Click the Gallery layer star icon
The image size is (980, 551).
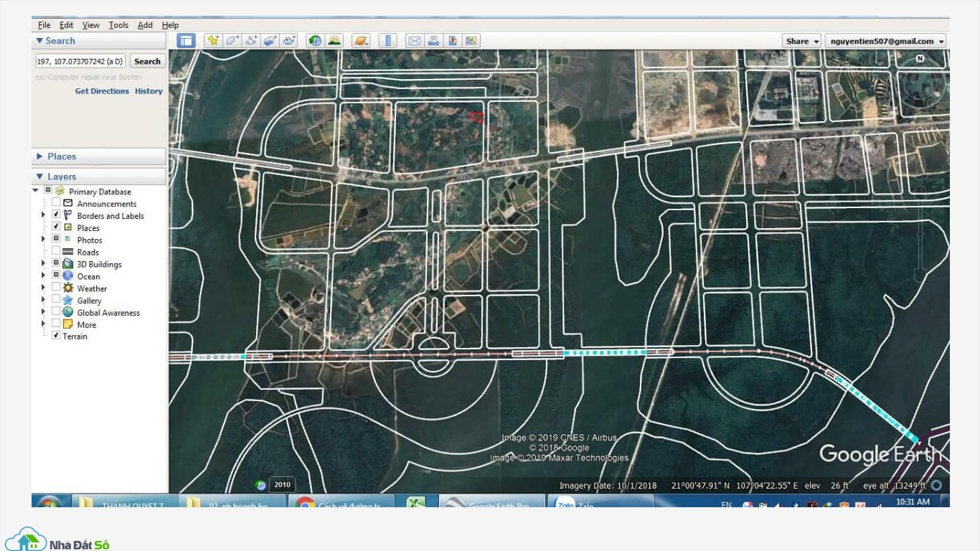point(68,301)
